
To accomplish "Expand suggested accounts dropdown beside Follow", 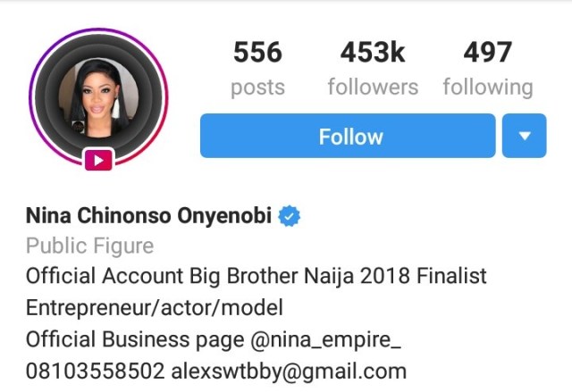I will (525, 136).
